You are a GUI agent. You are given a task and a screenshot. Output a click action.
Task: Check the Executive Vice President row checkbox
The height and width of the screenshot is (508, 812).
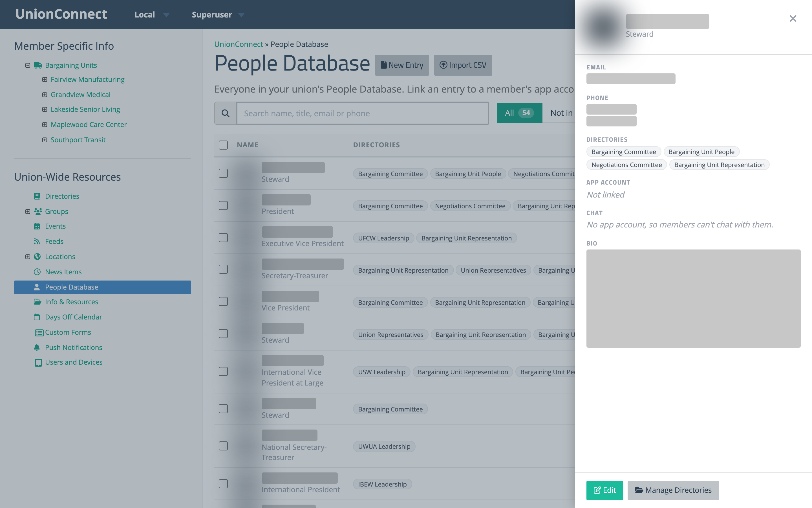(x=223, y=238)
